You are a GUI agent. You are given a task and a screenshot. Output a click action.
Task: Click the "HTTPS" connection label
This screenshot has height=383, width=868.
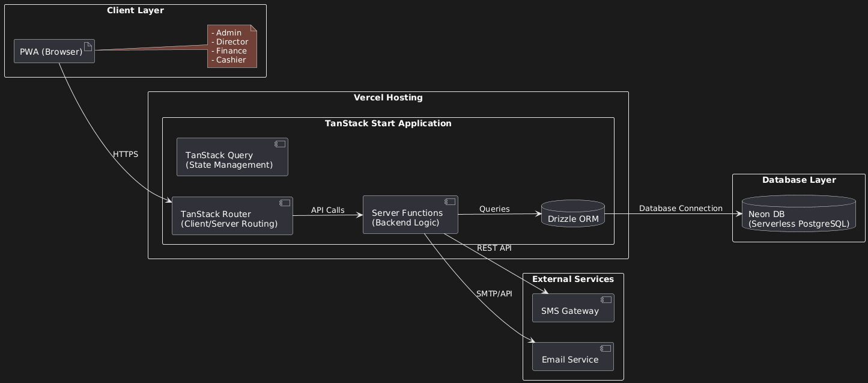point(126,155)
